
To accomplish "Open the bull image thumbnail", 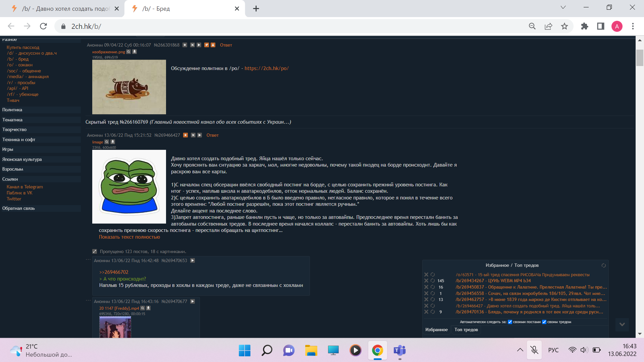I will (129, 87).
